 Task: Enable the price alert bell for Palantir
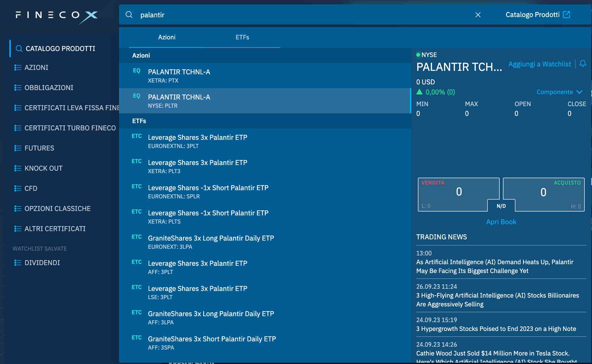583,64
